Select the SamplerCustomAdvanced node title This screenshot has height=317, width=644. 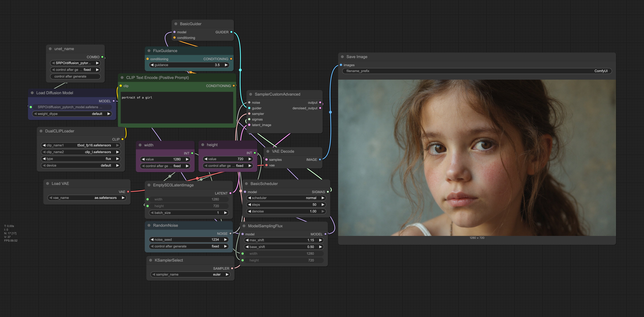tap(277, 94)
